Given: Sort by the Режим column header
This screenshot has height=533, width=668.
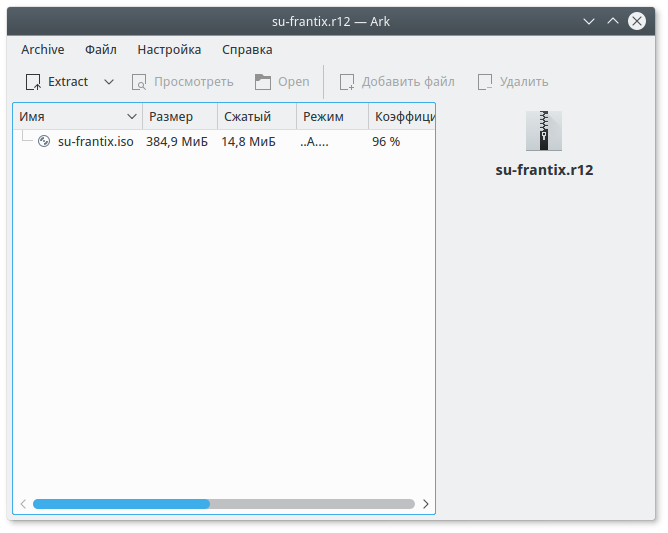Looking at the screenshot, I should coord(332,116).
